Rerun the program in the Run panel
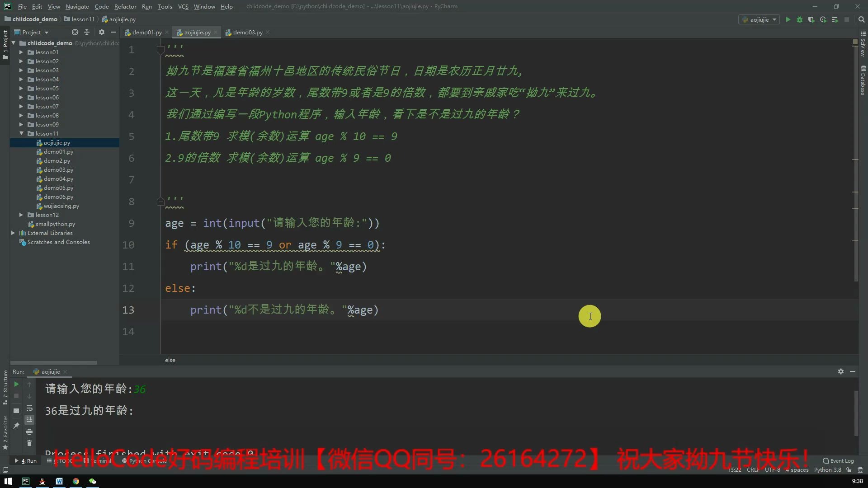The image size is (868, 488). tap(16, 385)
